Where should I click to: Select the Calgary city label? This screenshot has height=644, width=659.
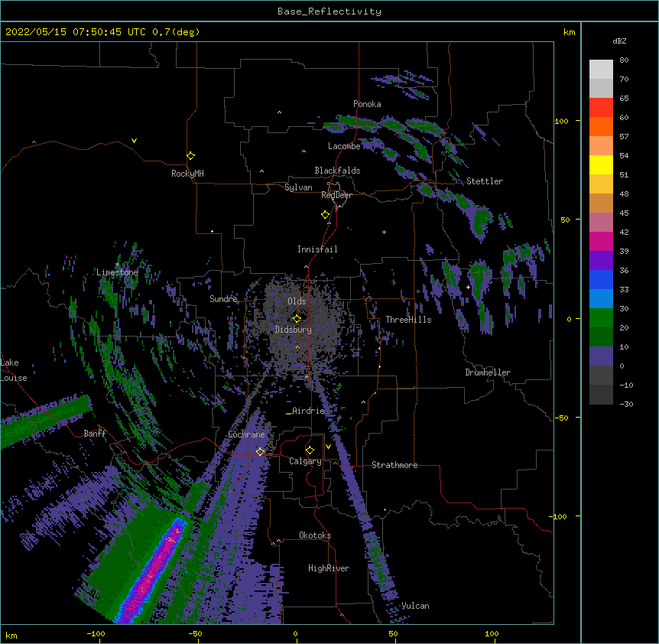tap(306, 461)
